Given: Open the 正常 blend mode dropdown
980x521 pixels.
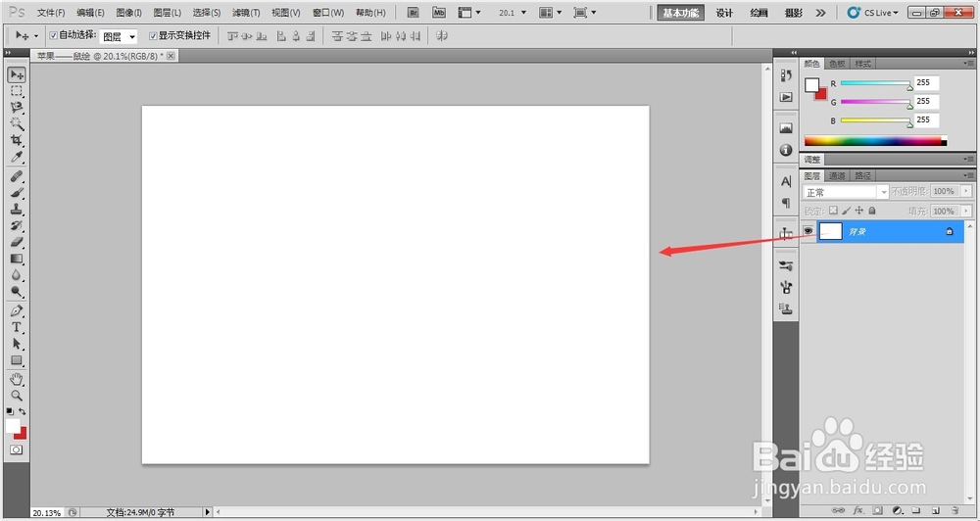Looking at the screenshot, I should [846, 192].
